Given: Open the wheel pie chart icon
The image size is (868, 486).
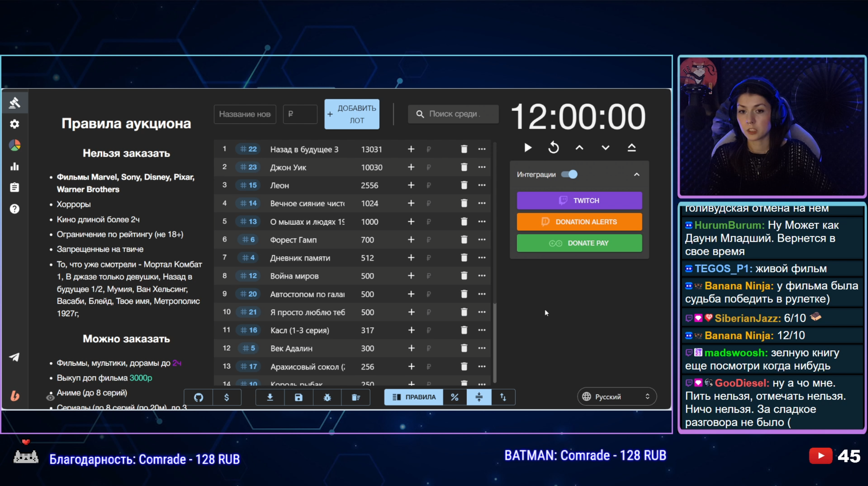Looking at the screenshot, I should coord(14,145).
